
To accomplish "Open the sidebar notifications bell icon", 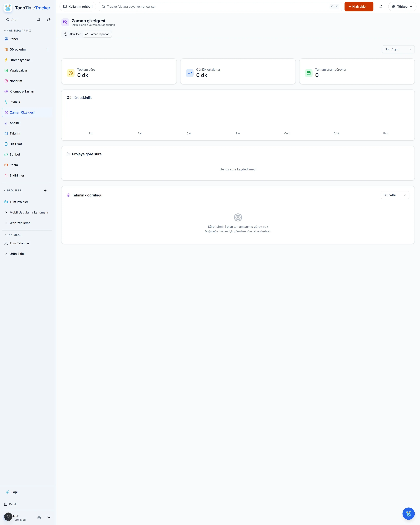I will point(39,20).
